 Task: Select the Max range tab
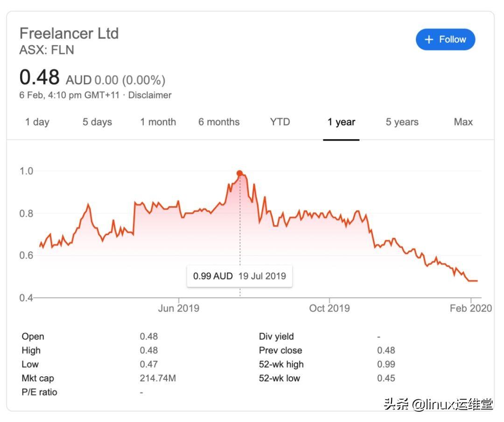coord(463,122)
